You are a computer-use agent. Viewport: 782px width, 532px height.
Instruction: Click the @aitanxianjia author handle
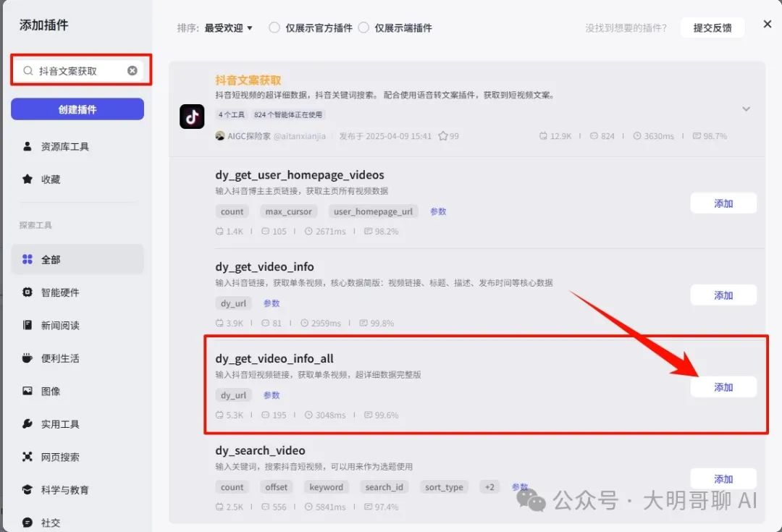299,135
